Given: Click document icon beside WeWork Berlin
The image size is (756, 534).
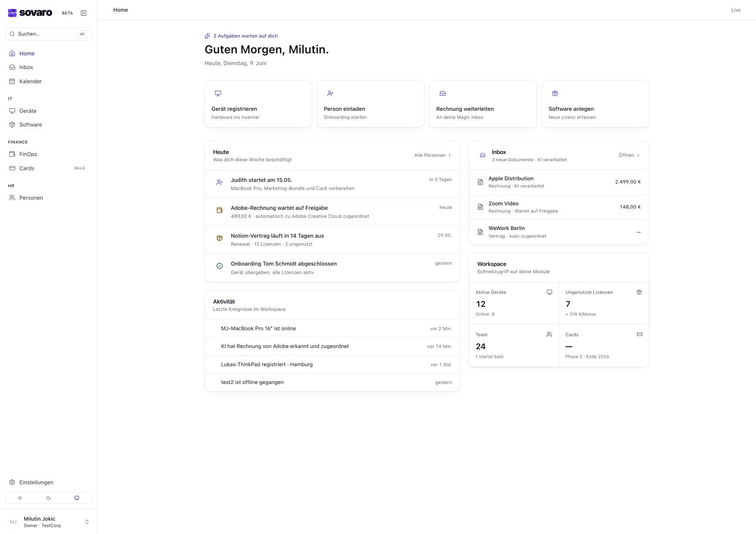Looking at the screenshot, I should [x=480, y=232].
